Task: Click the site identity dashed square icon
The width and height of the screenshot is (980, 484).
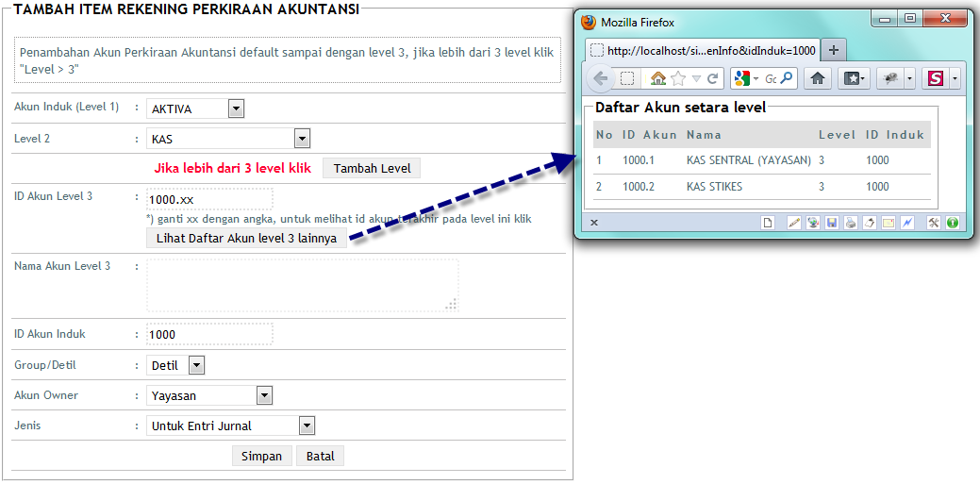Action: (x=627, y=78)
